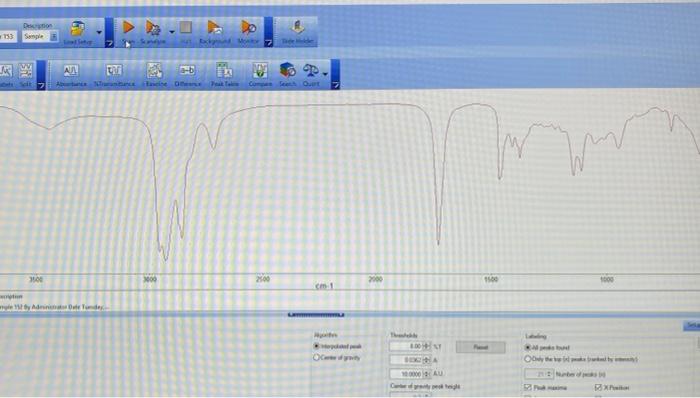
Task: Click the Description Sample field
Action: [x=36, y=37]
